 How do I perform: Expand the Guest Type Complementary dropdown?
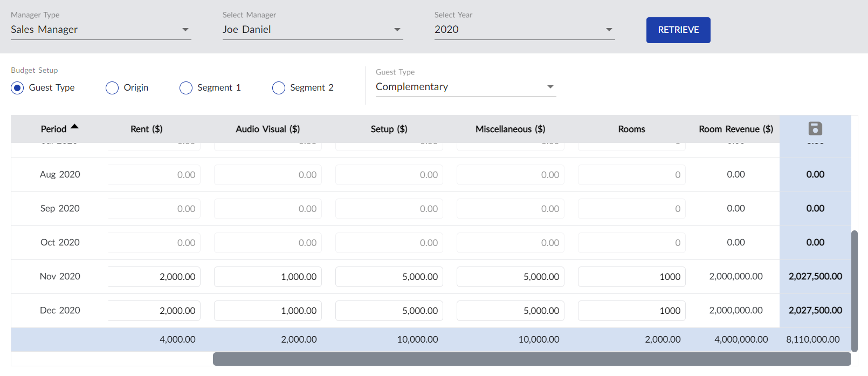click(x=466, y=87)
